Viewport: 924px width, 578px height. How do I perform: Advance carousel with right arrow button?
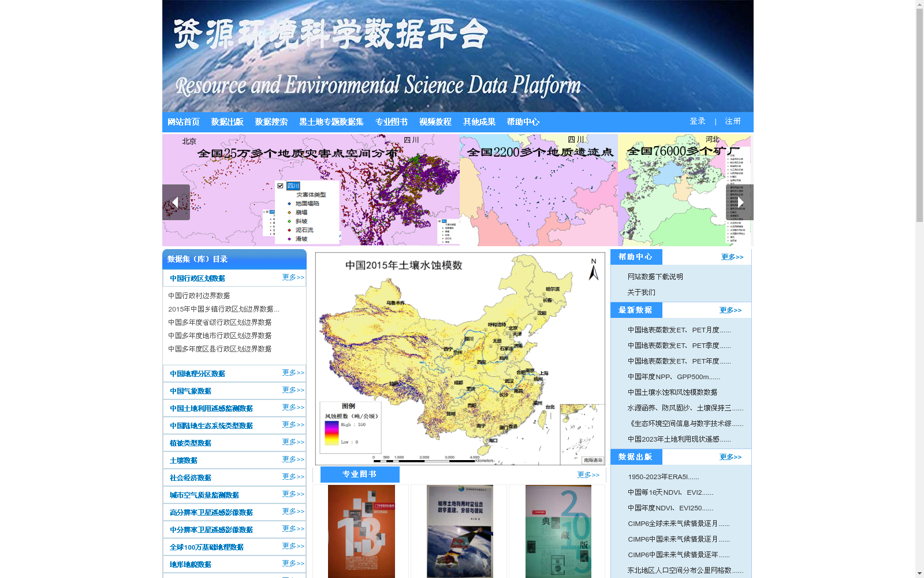click(740, 202)
